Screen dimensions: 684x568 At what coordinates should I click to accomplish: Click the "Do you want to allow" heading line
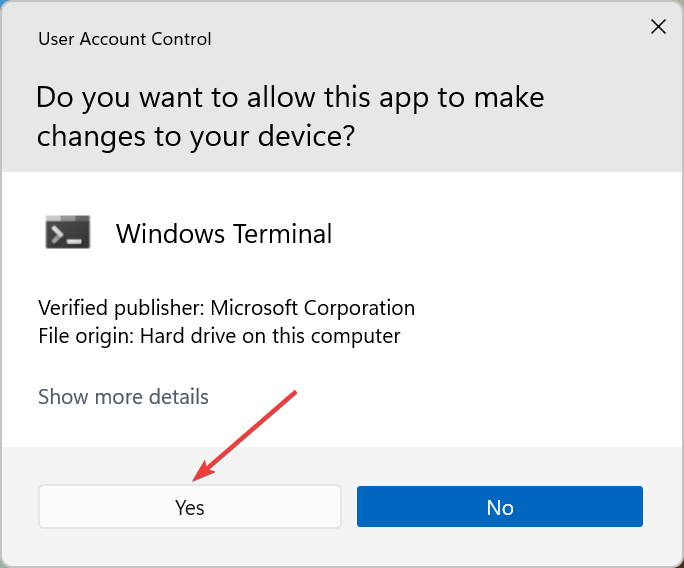[x=290, y=98]
